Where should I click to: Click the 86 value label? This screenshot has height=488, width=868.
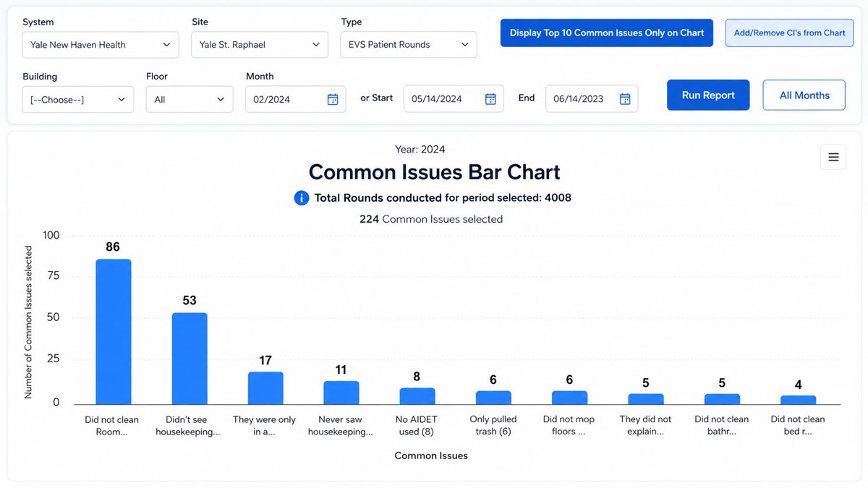(x=113, y=247)
